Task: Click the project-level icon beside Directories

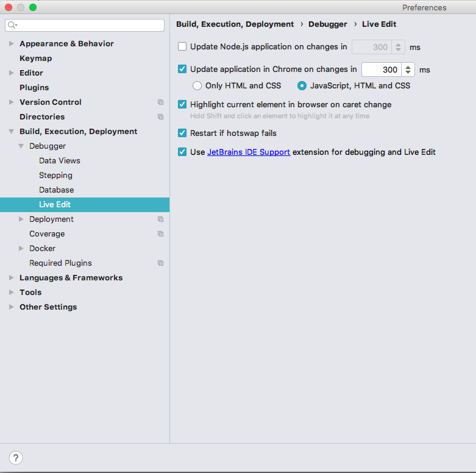Action: pos(160,117)
